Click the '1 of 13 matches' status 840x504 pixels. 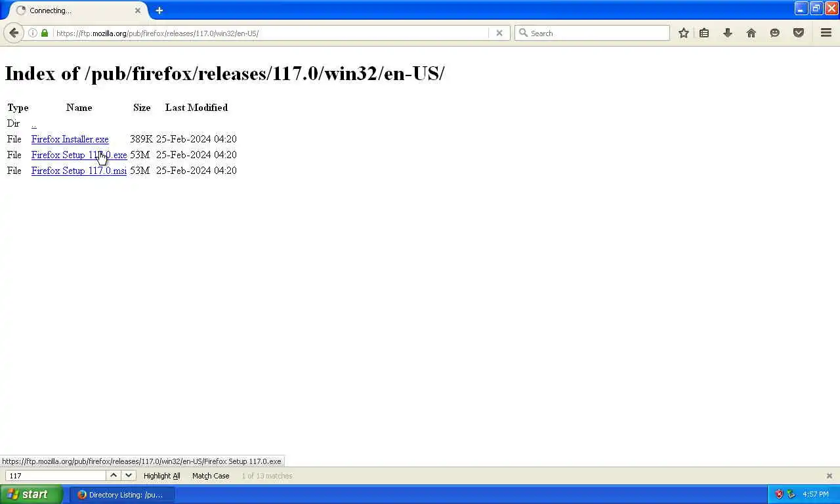coord(267,476)
